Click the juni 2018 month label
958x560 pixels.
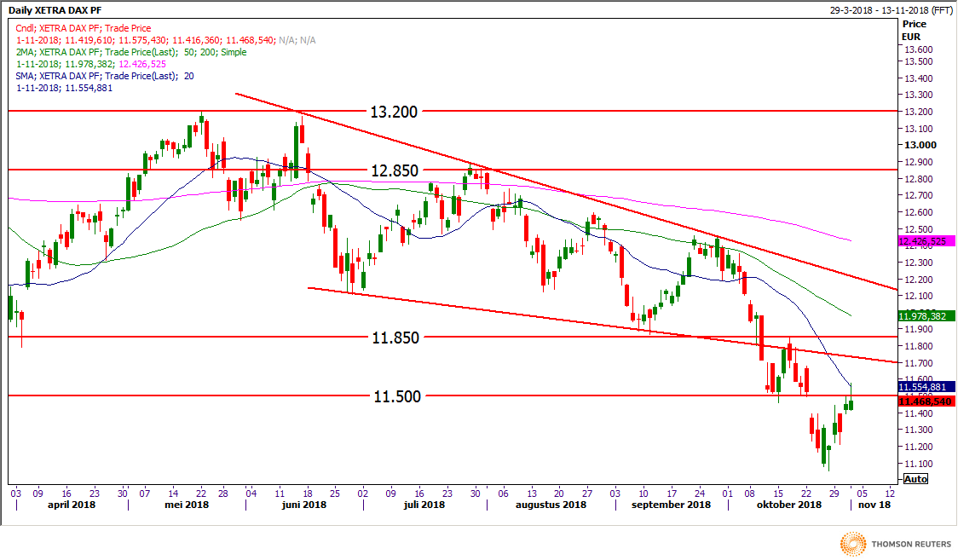[303, 505]
